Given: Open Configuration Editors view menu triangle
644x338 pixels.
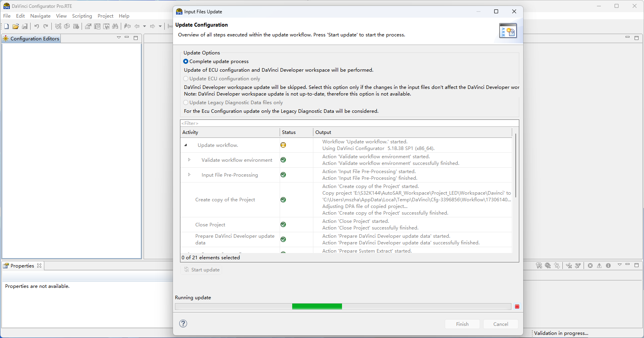Looking at the screenshot, I should coord(119,38).
